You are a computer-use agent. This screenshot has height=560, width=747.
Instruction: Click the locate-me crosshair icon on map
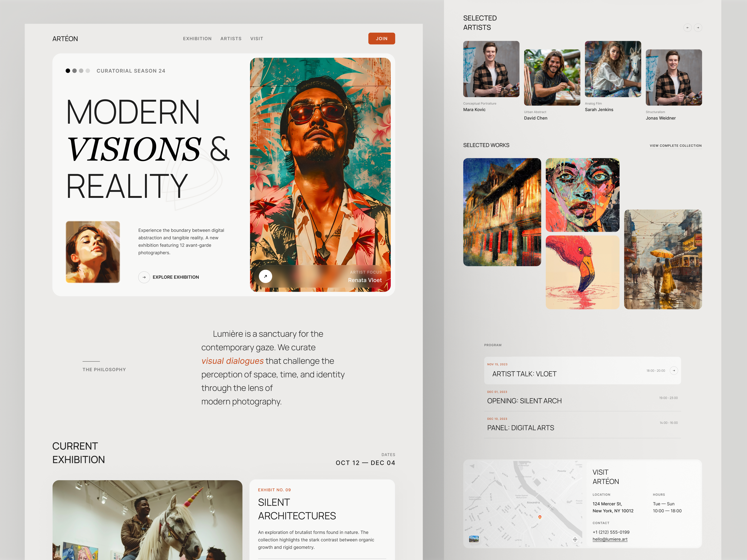point(575,539)
